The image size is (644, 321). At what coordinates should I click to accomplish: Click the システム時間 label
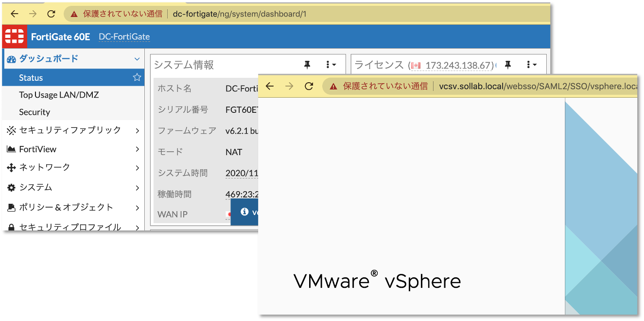pyautogui.click(x=183, y=173)
